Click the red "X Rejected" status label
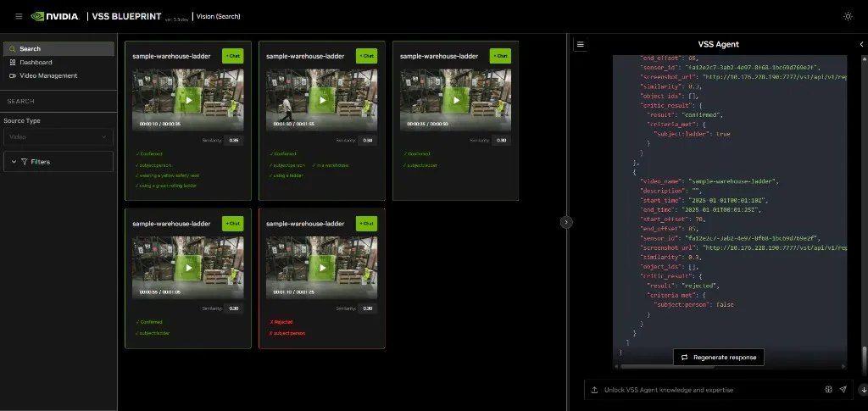868x411 pixels. (281, 321)
